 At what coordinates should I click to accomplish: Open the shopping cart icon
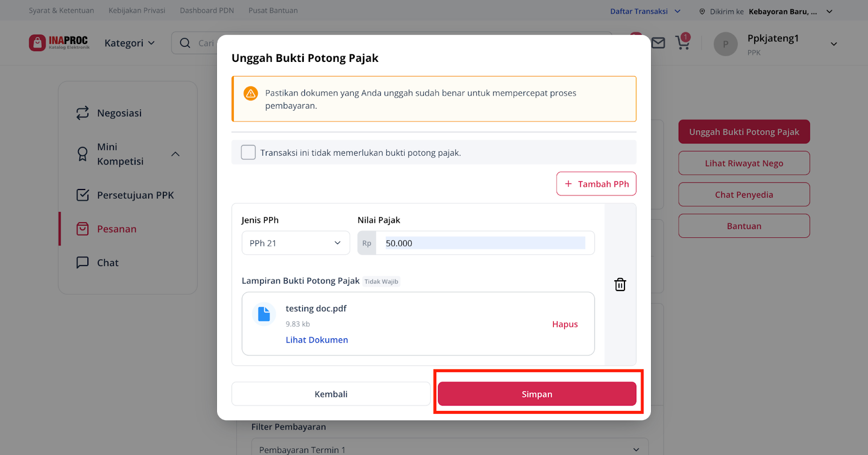pyautogui.click(x=682, y=42)
